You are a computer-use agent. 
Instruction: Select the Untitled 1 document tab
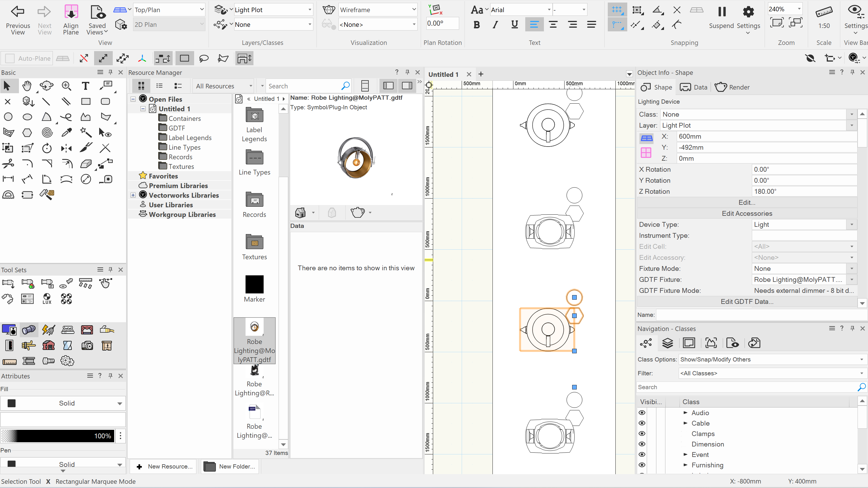click(x=443, y=75)
